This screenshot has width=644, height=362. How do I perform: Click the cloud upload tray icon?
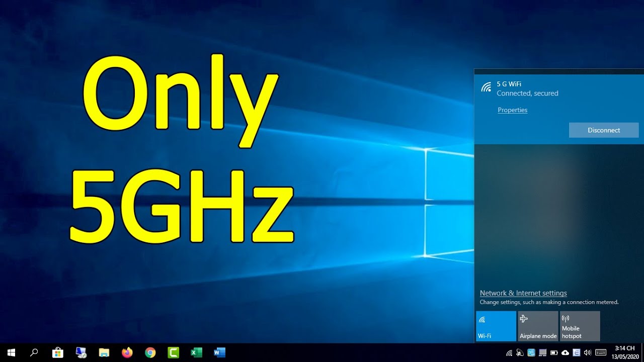(565, 352)
